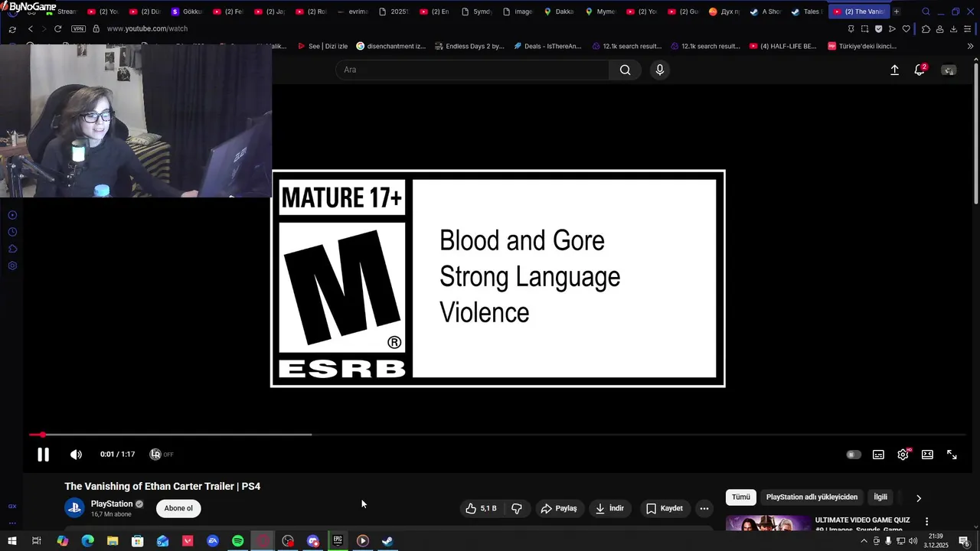Open the YouTube account avatar menu
980x551 pixels.
(x=949, y=70)
